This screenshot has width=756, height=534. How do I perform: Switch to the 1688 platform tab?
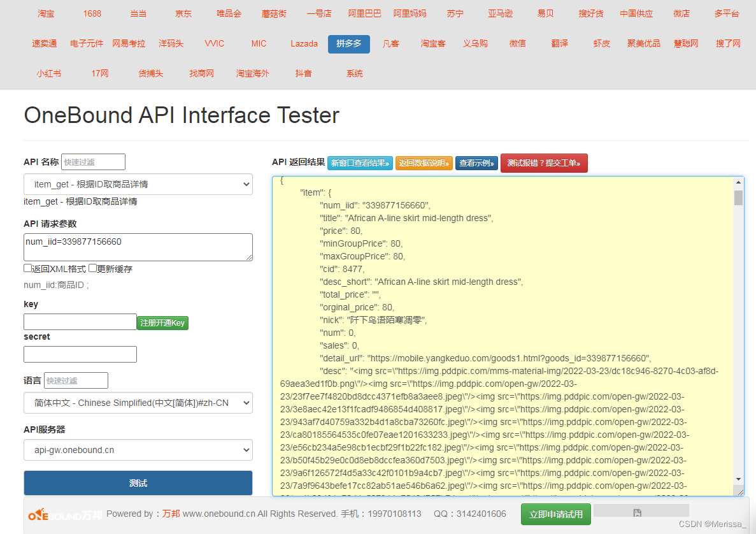tap(92, 13)
